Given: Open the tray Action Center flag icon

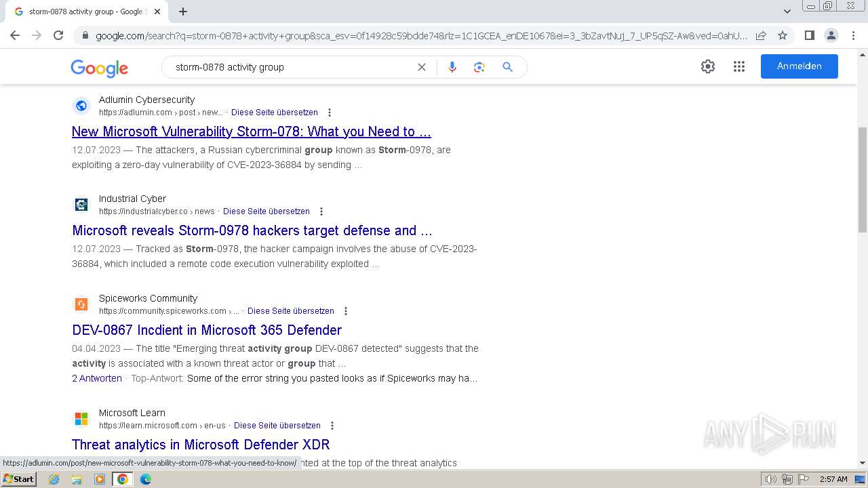Looking at the screenshot, I should [x=804, y=479].
